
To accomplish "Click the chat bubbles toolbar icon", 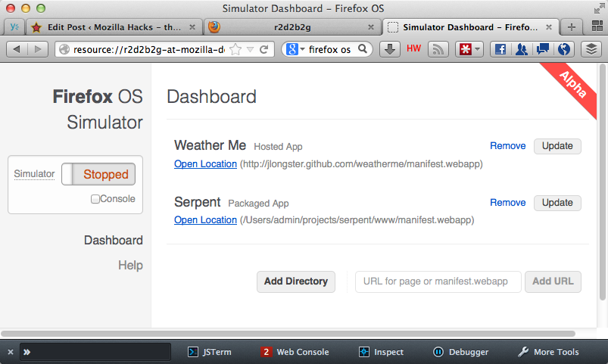I will click(x=542, y=49).
